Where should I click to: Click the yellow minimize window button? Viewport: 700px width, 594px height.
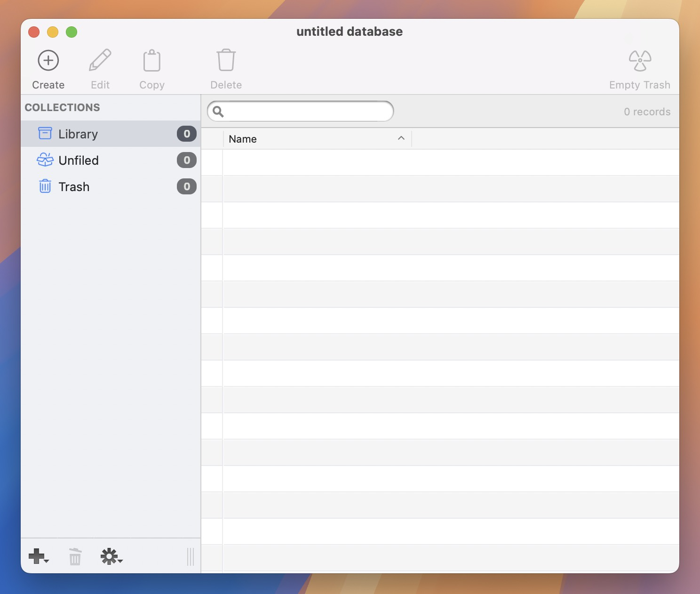click(53, 32)
